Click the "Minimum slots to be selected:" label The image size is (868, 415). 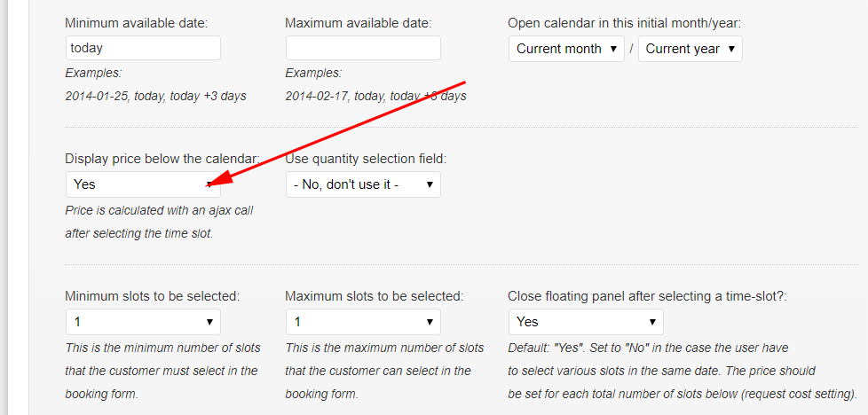click(153, 296)
